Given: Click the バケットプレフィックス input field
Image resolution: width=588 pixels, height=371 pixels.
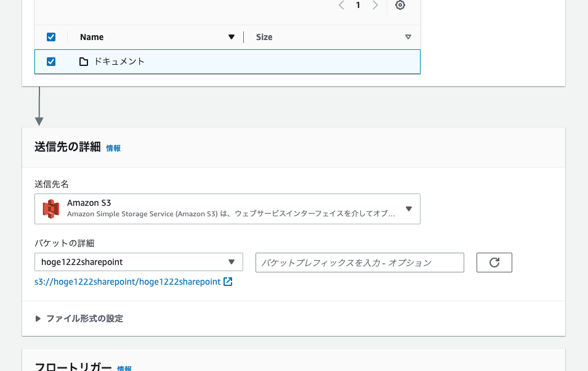Looking at the screenshot, I should click(x=360, y=262).
